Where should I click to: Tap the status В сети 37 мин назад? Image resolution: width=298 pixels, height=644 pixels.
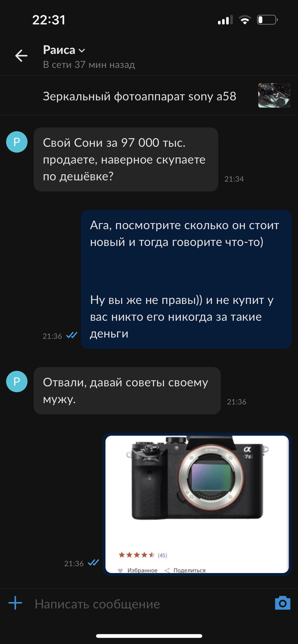click(x=89, y=65)
